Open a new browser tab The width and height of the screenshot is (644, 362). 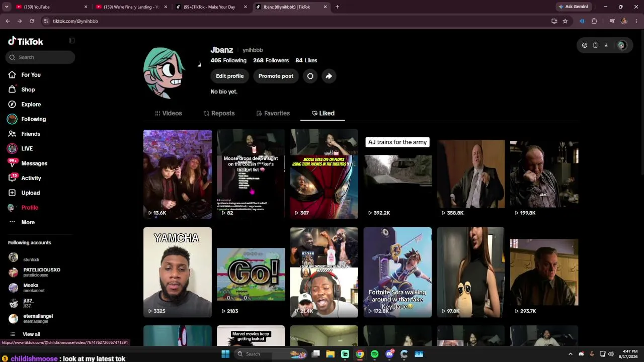[337, 7]
